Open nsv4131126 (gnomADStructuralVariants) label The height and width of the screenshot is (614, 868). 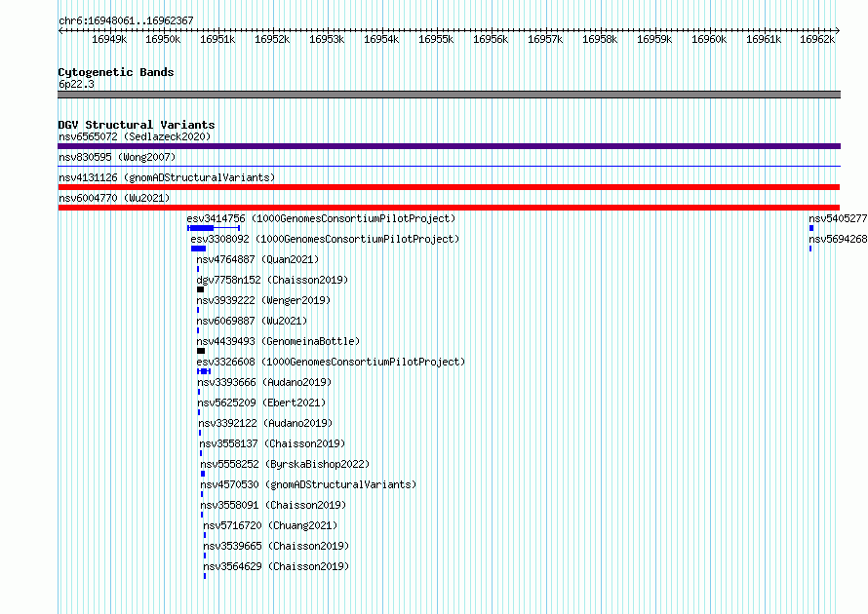[167, 177]
